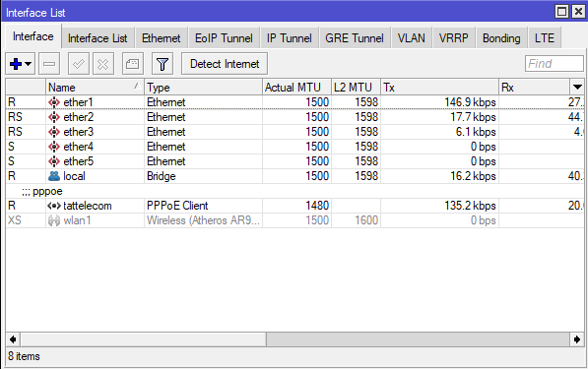Screen dimensions: 588x369
Task: Click the ether2 ethernet icon
Action: click(x=54, y=117)
